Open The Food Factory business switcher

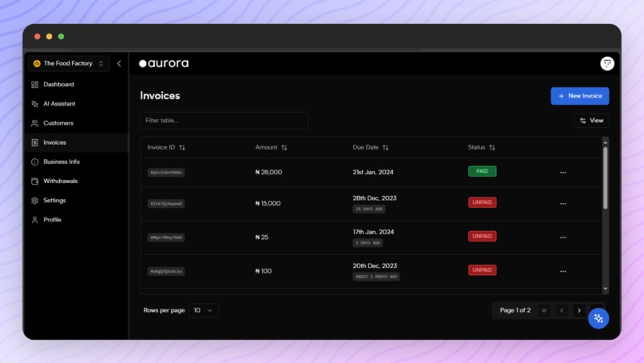pos(69,63)
